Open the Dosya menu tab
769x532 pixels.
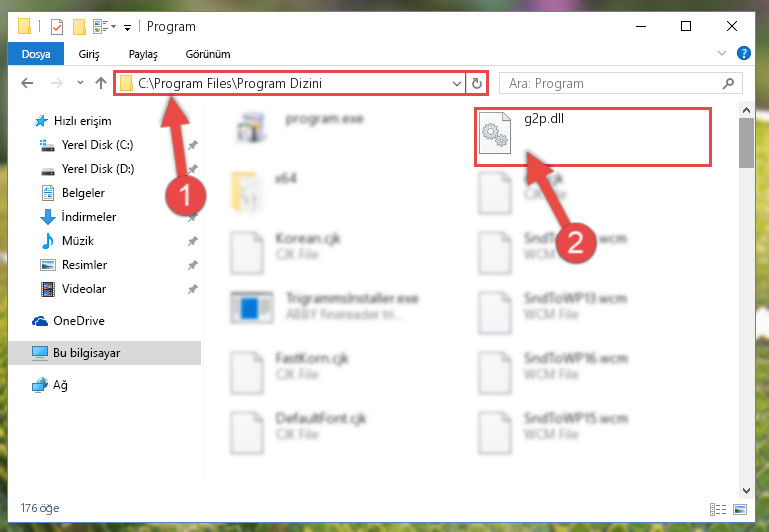(x=36, y=53)
